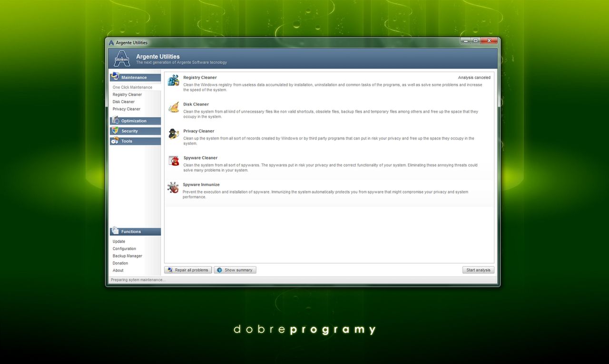The height and width of the screenshot is (364, 609).
Task: Open Registry Cleaner from the sidebar
Action: coord(127,95)
